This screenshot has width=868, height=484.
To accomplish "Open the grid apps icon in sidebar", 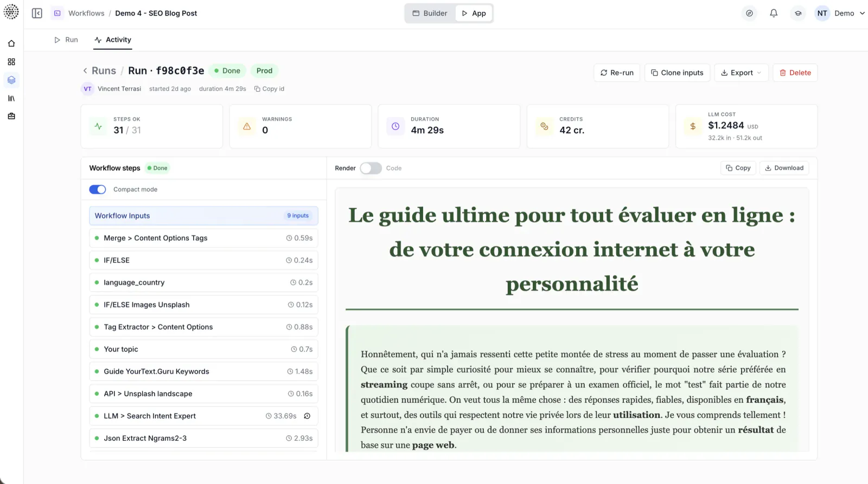I will (11, 62).
